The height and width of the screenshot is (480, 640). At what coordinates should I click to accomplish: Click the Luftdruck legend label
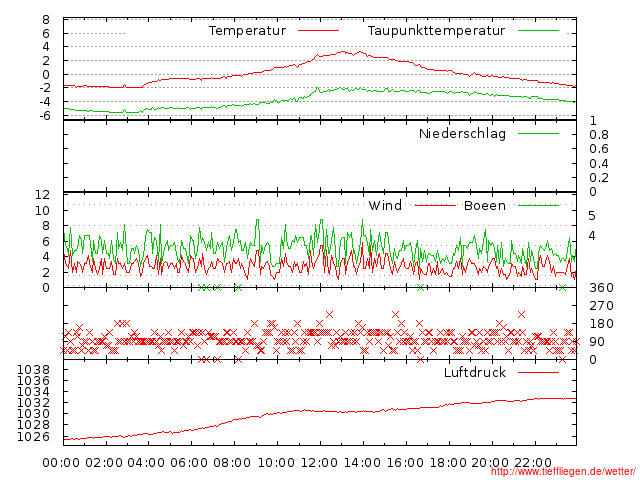pyautogui.click(x=475, y=372)
